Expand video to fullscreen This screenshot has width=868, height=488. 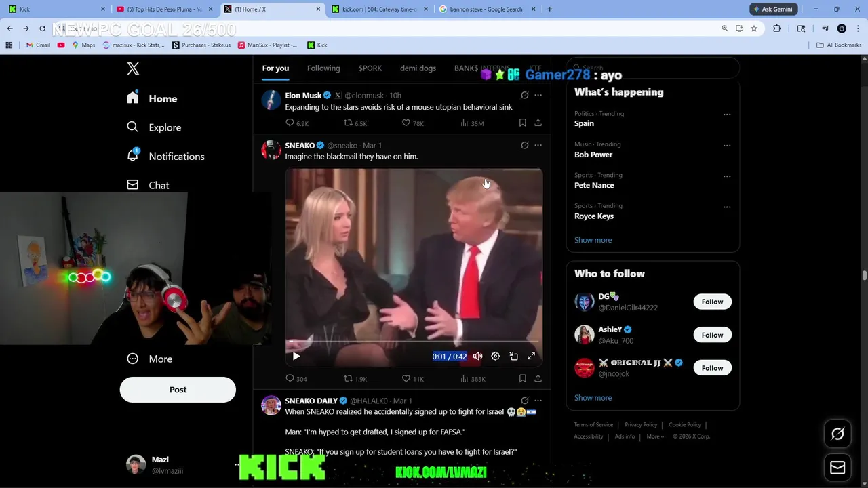(x=531, y=356)
